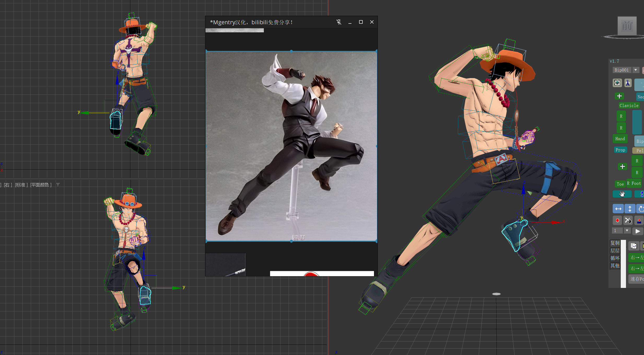Viewport: 644px width, 355px height.
Task: Select the R Foot bone button
Action: 634,184
